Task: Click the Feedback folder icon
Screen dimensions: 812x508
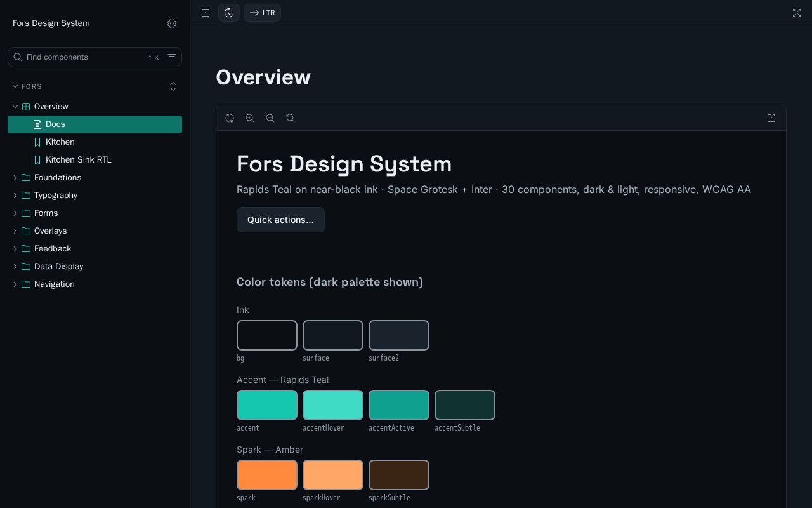Action: 26,249
